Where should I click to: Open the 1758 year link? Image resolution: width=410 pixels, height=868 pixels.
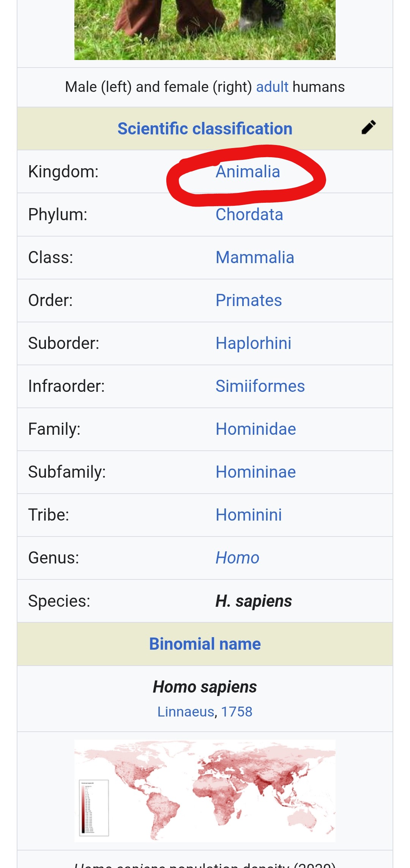pyautogui.click(x=237, y=712)
